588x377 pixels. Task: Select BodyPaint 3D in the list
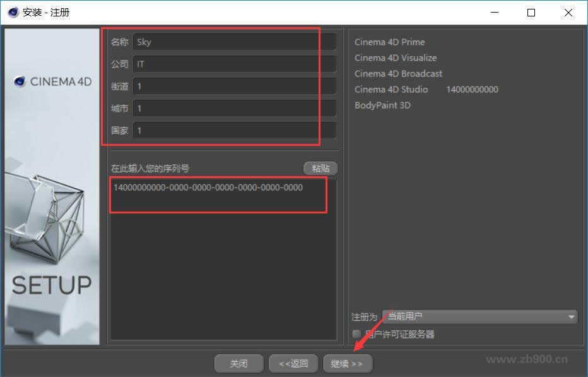[384, 105]
